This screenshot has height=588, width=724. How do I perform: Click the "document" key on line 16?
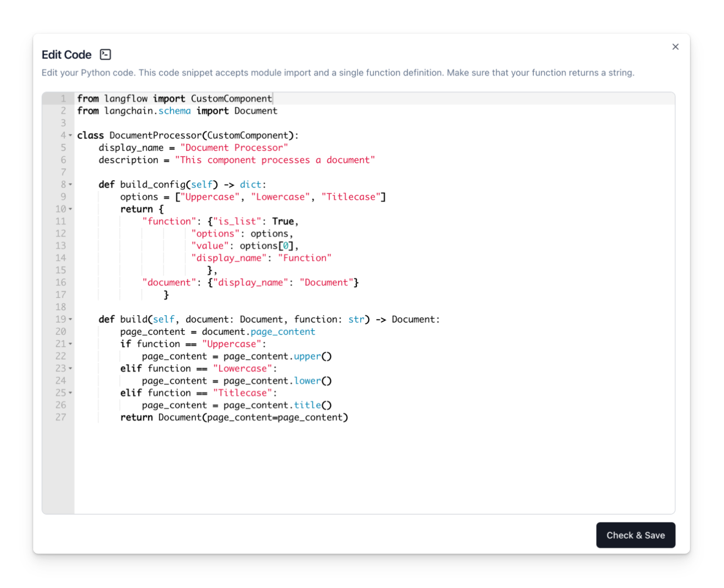point(170,282)
